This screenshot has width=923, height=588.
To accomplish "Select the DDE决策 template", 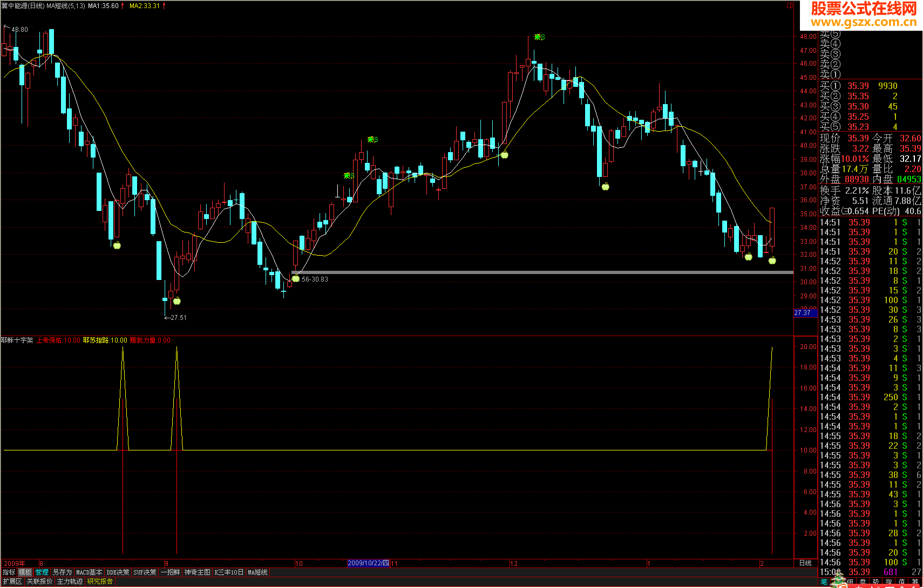I will pos(118,572).
